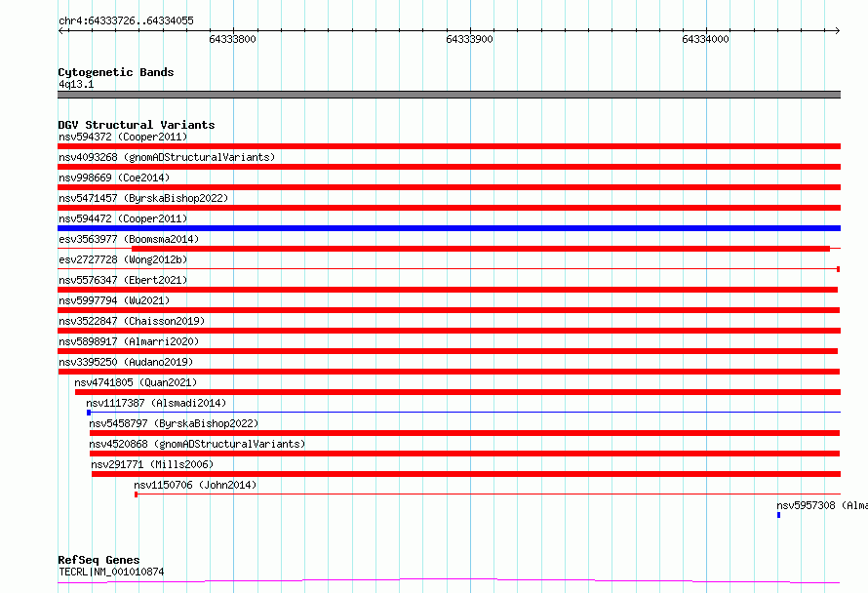Image resolution: width=868 pixels, height=593 pixels.
Task: Click the 64334000 ruler position label
Action: tap(706, 39)
